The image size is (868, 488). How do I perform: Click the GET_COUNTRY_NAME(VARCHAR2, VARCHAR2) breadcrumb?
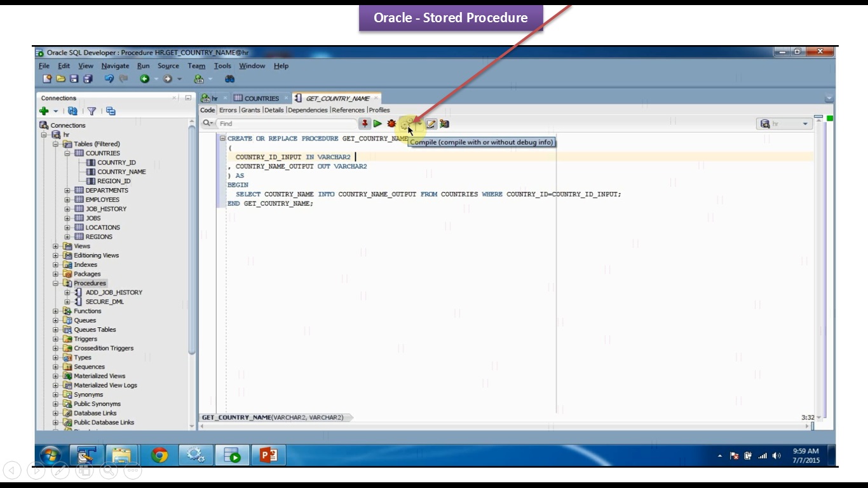coord(273,417)
